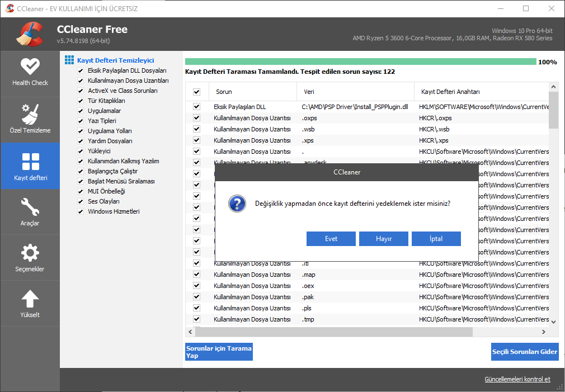Select the Özel Temizleme broom icon
The image size is (565, 392).
click(x=30, y=114)
